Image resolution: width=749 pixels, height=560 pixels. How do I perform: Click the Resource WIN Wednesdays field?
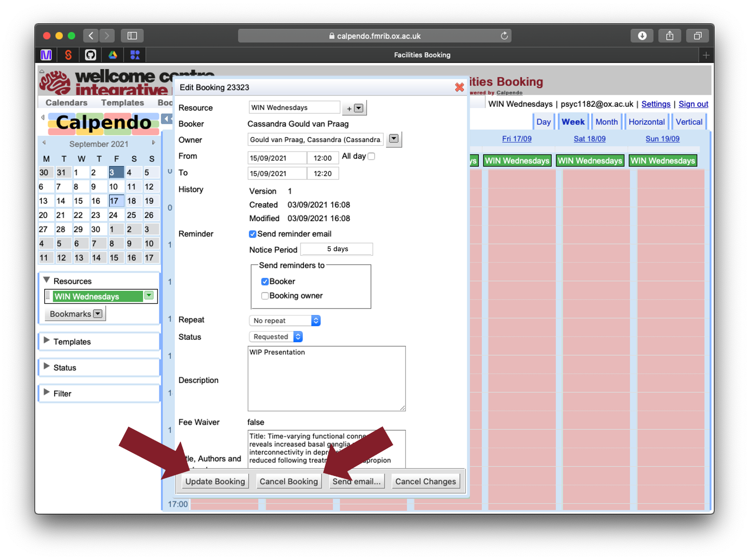point(294,108)
